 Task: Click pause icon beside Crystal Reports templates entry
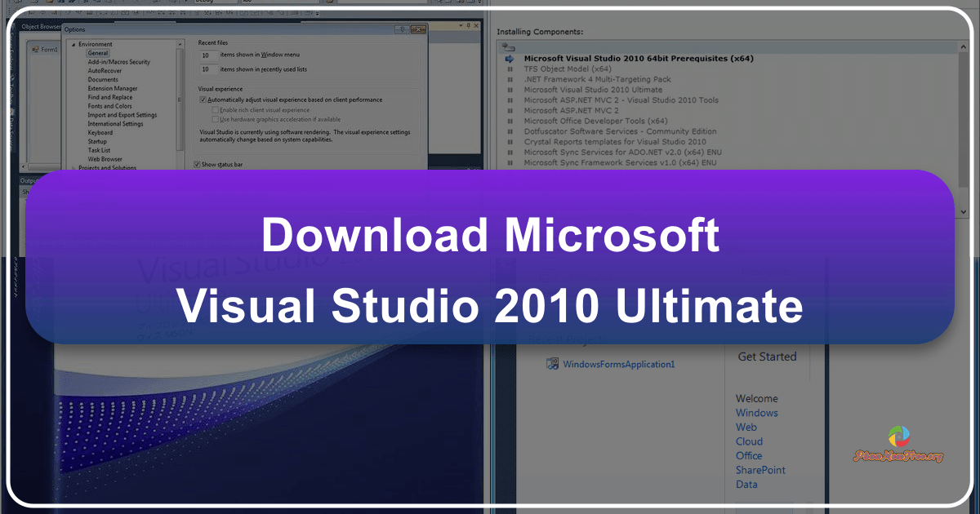tap(510, 141)
